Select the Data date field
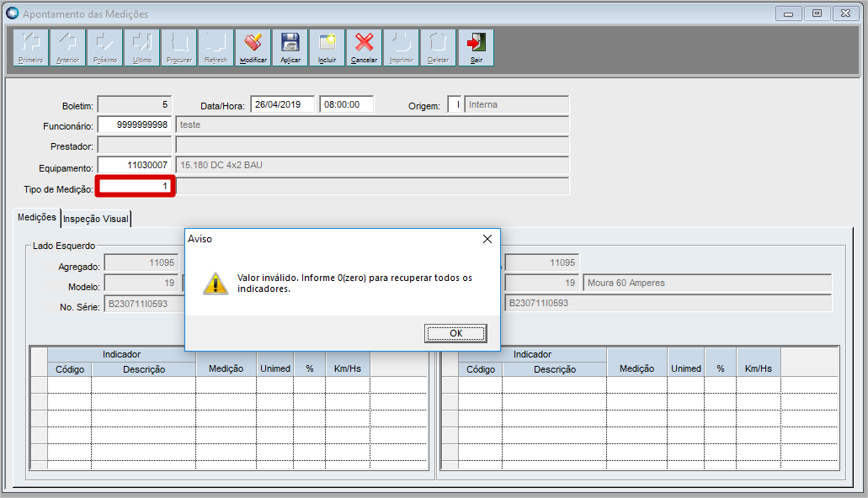 (x=282, y=105)
